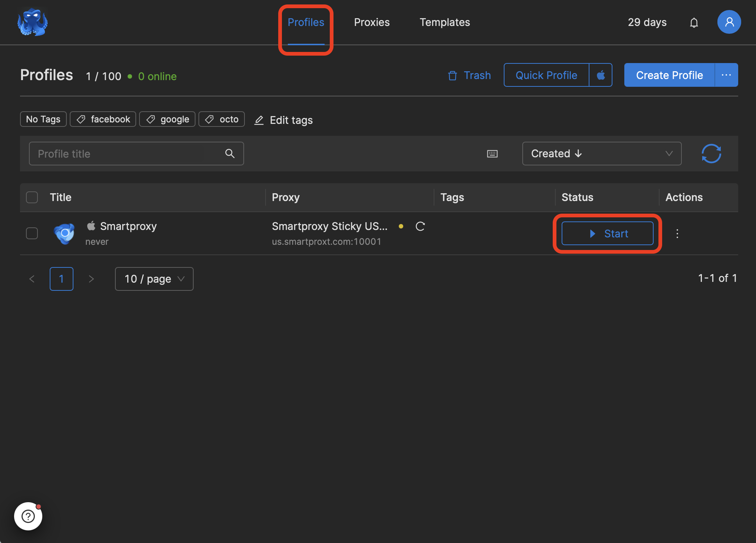Click the 29 days subscription indicator

pyautogui.click(x=647, y=22)
